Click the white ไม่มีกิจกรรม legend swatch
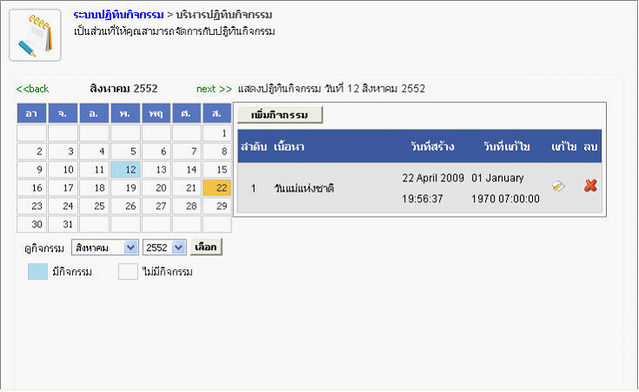This screenshot has height=392, width=639. point(128,271)
